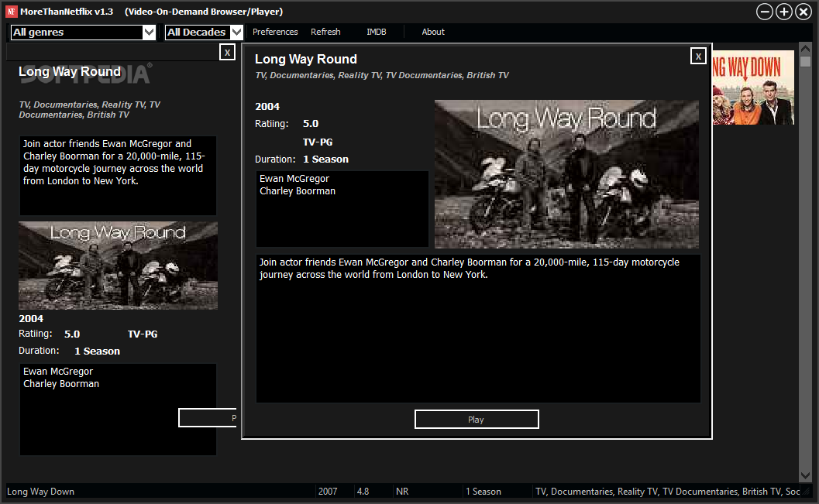The height and width of the screenshot is (504, 819).
Task: Click the MoreThanNetflix app logo icon
Action: pyautogui.click(x=11, y=12)
